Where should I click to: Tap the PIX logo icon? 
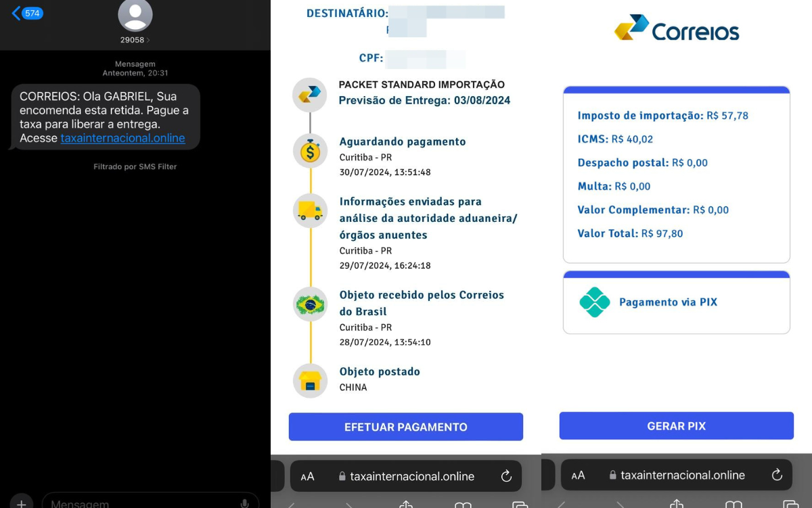point(595,302)
